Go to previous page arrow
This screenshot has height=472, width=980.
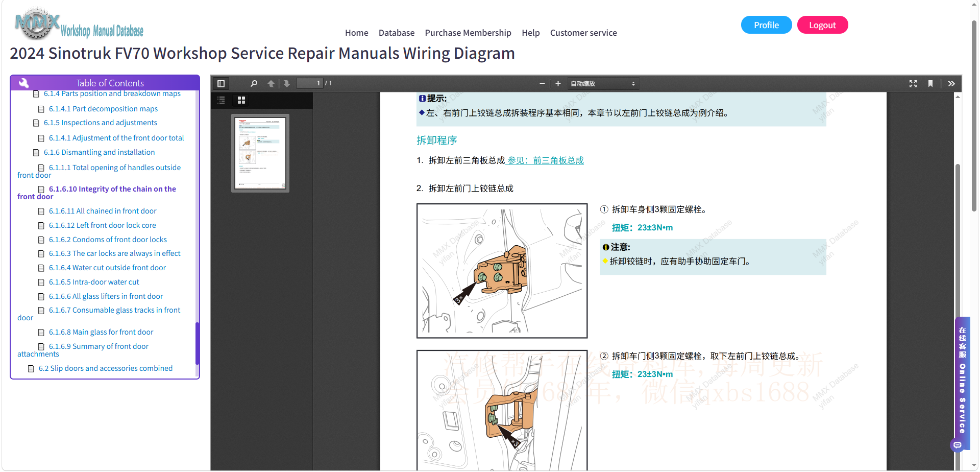coord(271,83)
